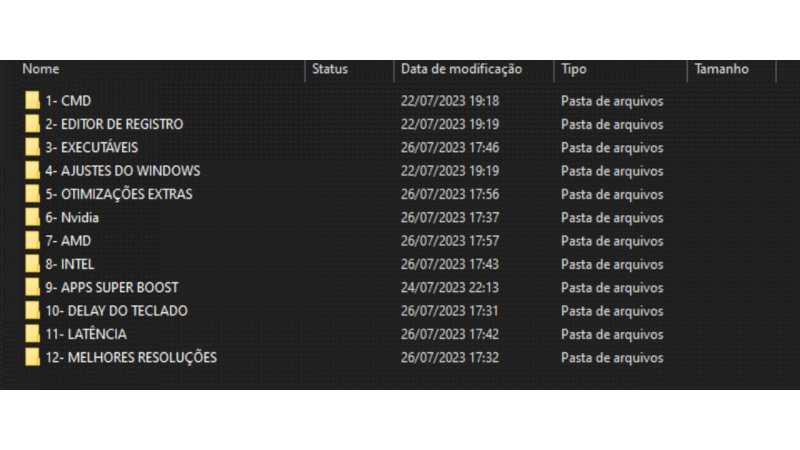The width and height of the screenshot is (800, 450).
Task: Click the 26/07/2023 17:56 modification date
Action: click(x=450, y=194)
